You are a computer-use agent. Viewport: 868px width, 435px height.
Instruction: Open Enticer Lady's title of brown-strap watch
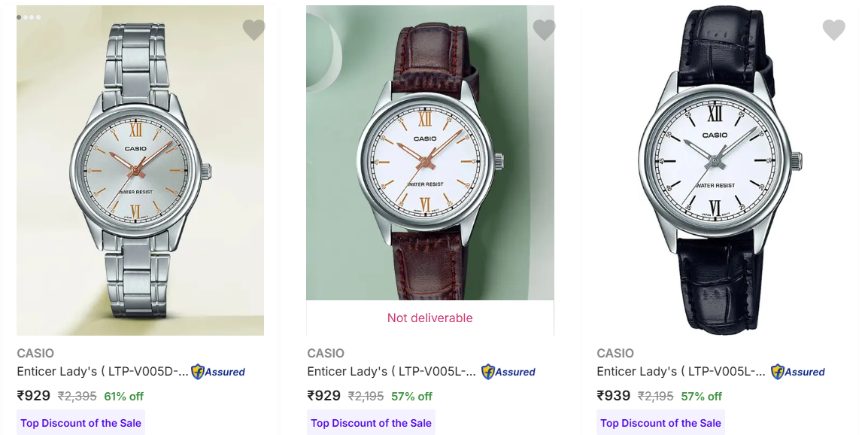coord(391,371)
